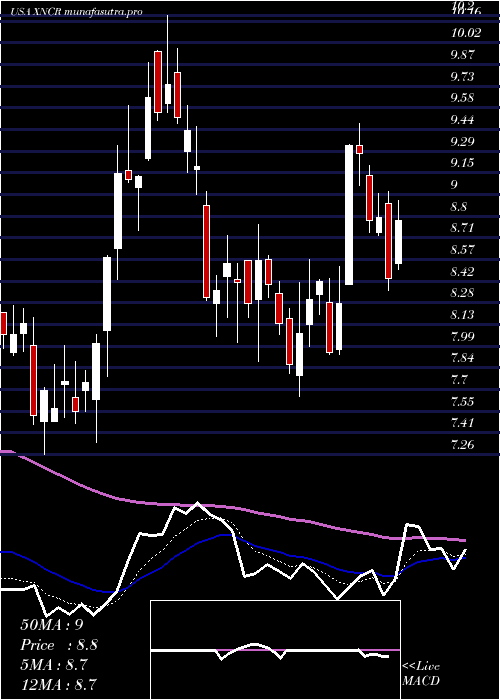Click the 9.73 price axis label
The width and height of the screenshot is (500, 700).
click(463, 77)
